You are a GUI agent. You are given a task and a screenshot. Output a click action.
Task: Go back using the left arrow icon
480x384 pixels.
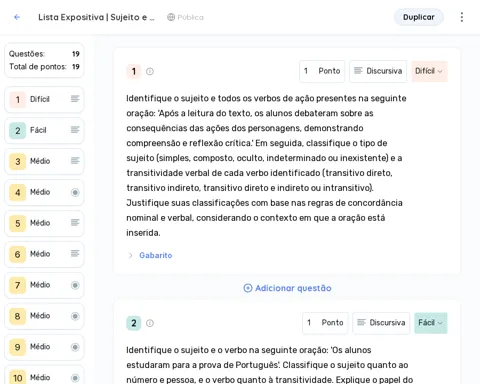click(x=17, y=17)
